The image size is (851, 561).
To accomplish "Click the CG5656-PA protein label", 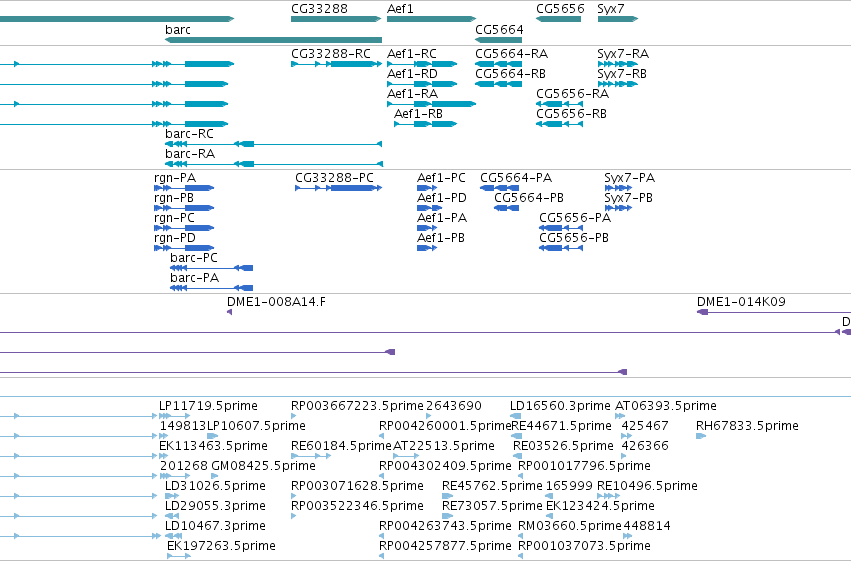I will click(575, 218).
